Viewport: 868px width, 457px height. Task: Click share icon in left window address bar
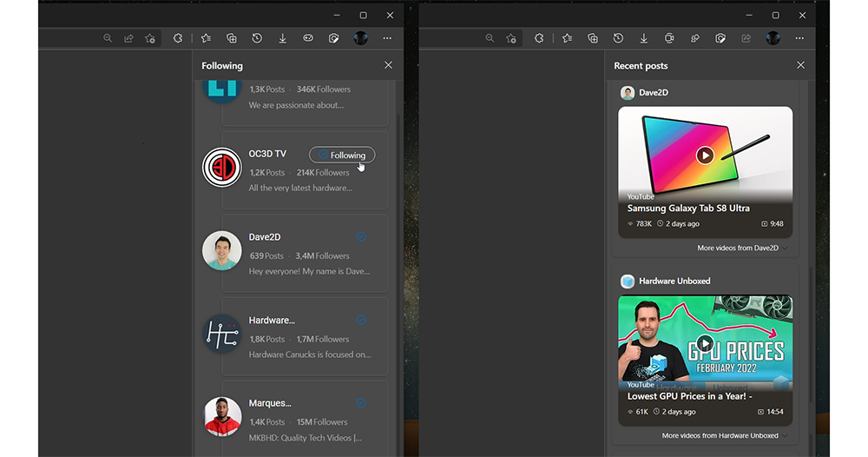[x=128, y=38]
